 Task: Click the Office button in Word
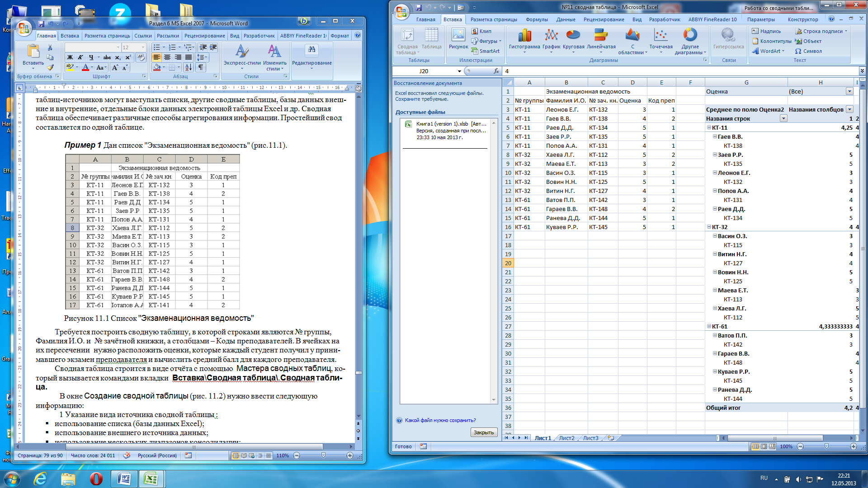click(24, 28)
